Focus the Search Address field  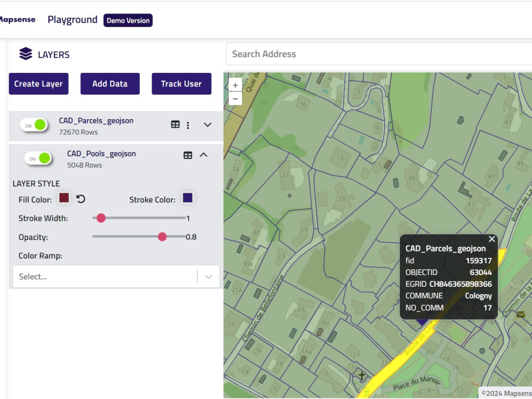[x=379, y=54]
